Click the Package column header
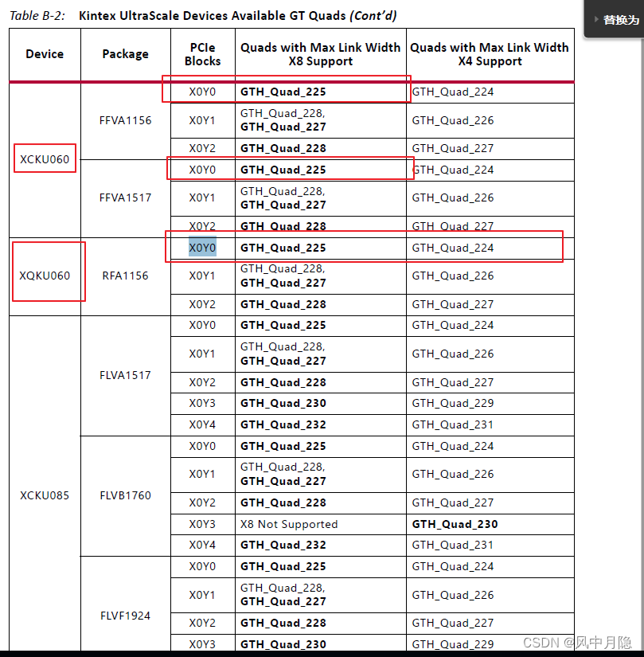Image resolution: width=644 pixels, height=657 pixels. 125,53
